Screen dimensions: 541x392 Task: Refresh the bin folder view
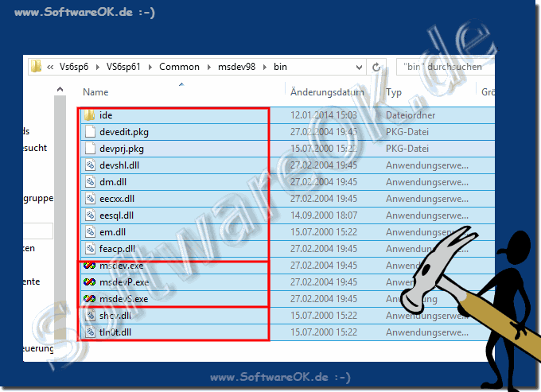coord(376,67)
